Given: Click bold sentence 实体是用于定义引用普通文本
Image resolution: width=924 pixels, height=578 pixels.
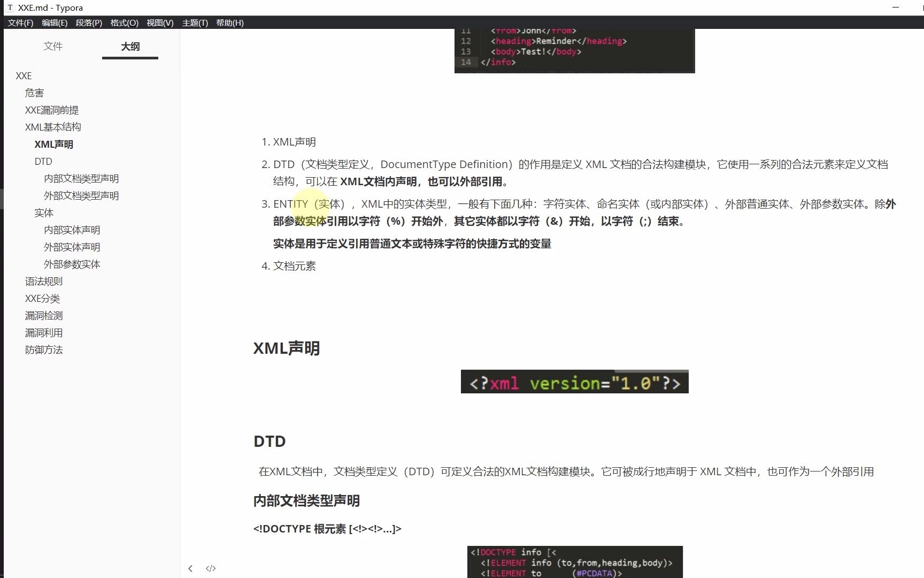Looking at the screenshot, I should [412, 244].
